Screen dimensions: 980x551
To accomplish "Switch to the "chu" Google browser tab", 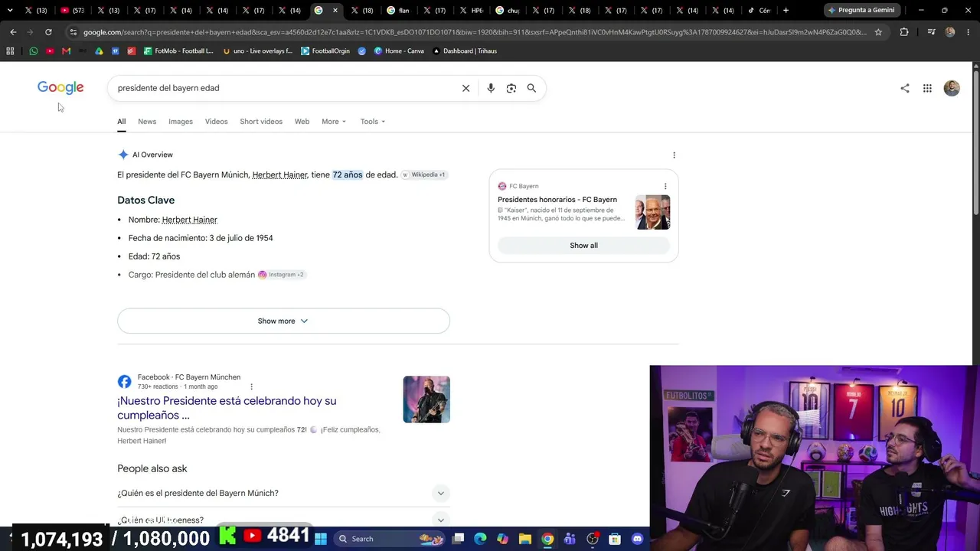I will 508,10.
